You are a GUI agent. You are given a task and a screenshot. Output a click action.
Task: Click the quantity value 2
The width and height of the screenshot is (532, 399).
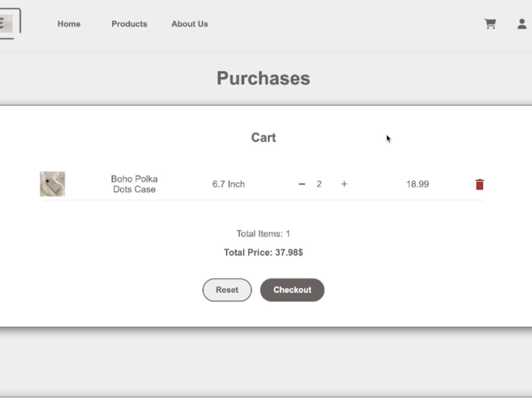(x=319, y=184)
